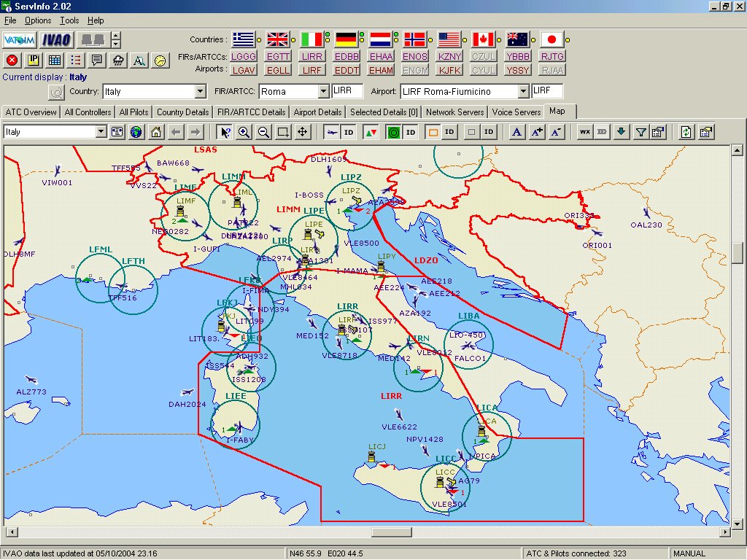Open the Voice Servers tab

516,112
